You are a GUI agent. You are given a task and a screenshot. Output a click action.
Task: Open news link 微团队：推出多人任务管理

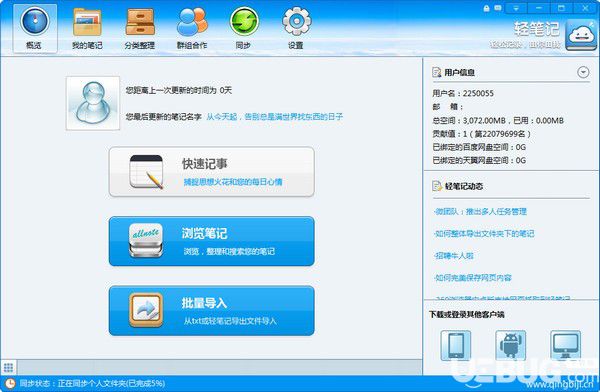480,211
